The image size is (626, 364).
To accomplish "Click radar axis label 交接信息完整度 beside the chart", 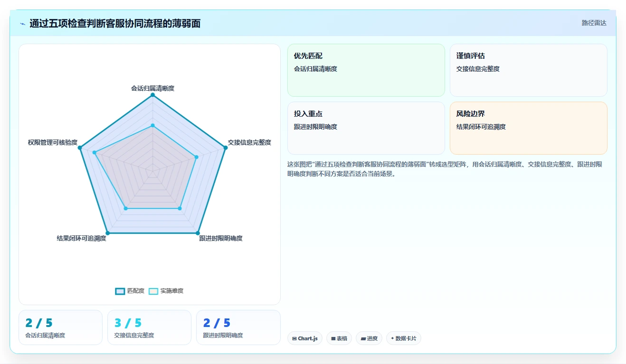I will pyautogui.click(x=249, y=142).
